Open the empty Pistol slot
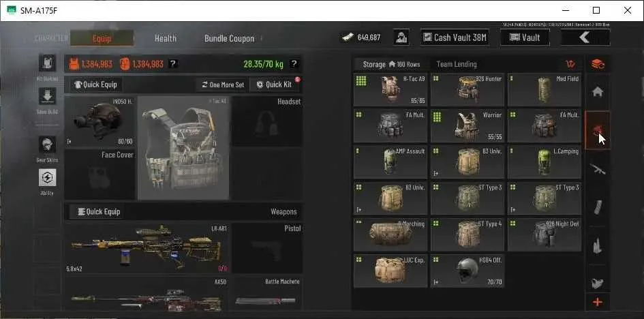The width and height of the screenshot is (644, 319). [x=267, y=248]
